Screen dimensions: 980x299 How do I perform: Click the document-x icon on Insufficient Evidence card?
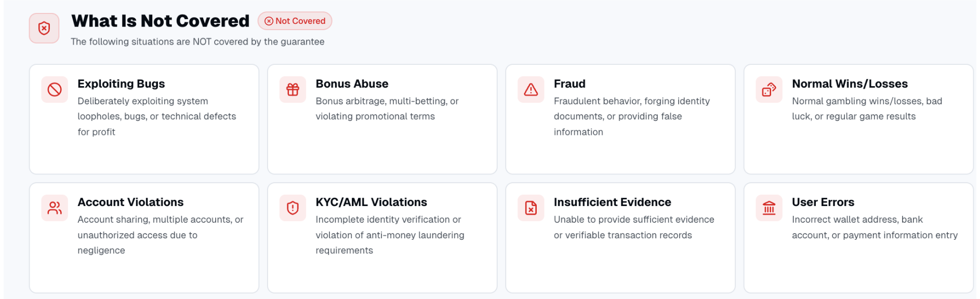(x=530, y=208)
